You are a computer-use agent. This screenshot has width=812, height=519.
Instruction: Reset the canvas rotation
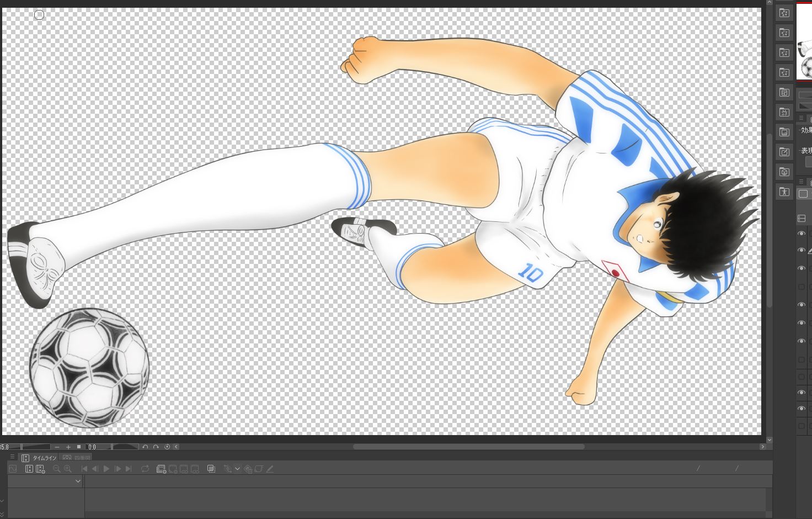[167, 447]
